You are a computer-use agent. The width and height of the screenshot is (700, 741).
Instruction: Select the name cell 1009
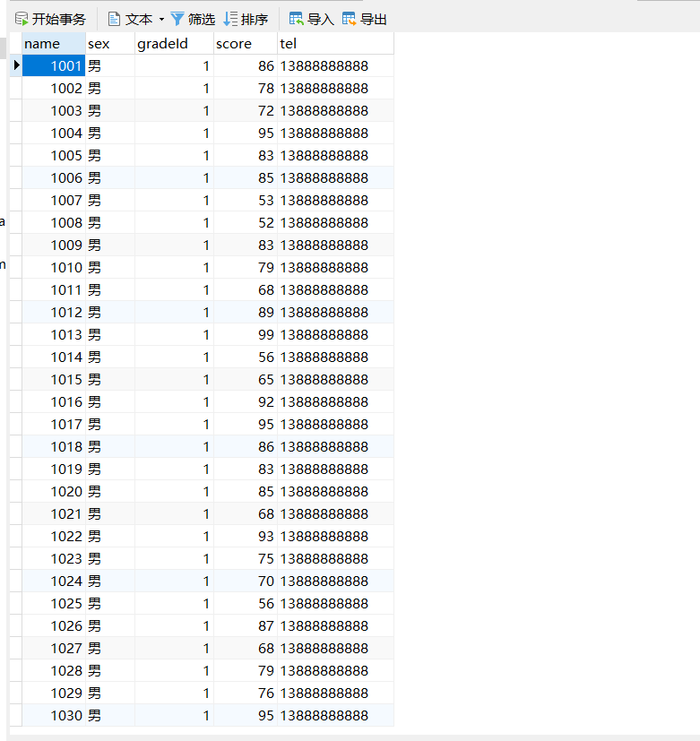[x=54, y=246]
